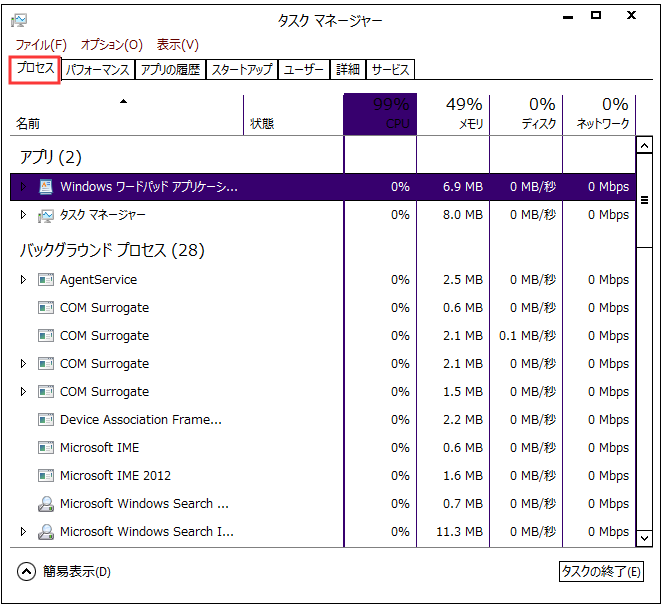This screenshot has height=607, width=663.
Task: Sort by the 状態 column header
Action: [293, 115]
